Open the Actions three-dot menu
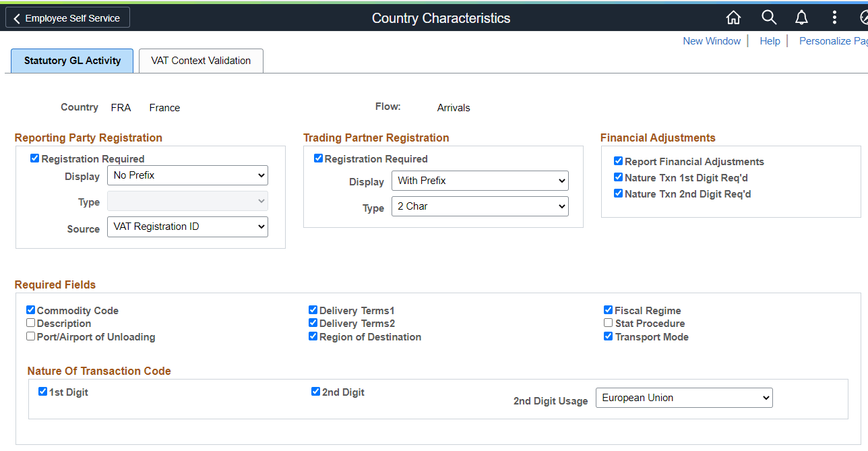868x451 pixels. click(834, 18)
